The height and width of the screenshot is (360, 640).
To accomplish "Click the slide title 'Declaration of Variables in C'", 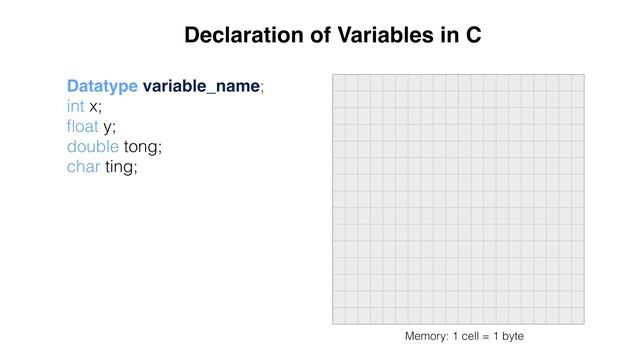I will 333,35.
